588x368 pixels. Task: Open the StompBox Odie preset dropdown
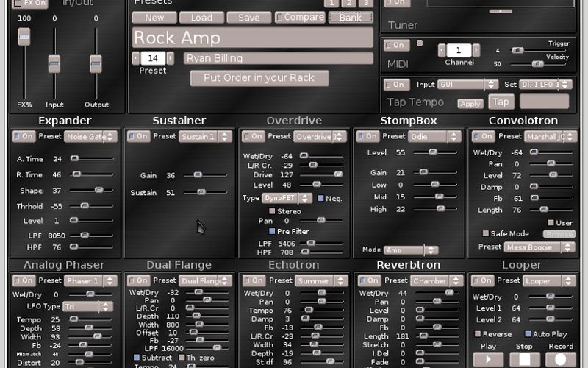tap(434, 137)
